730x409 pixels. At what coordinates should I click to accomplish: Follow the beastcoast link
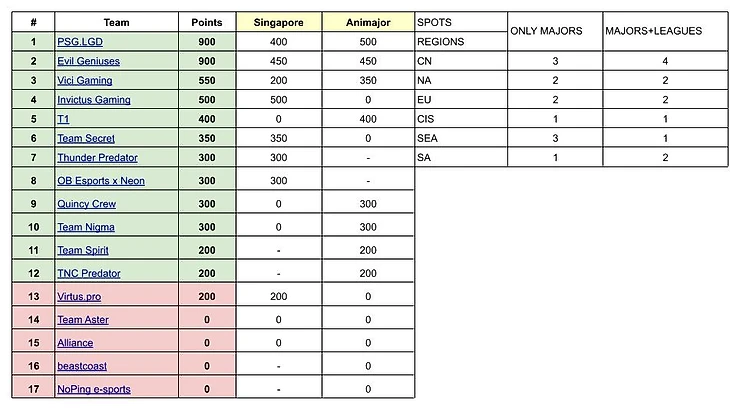coord(81,366)
